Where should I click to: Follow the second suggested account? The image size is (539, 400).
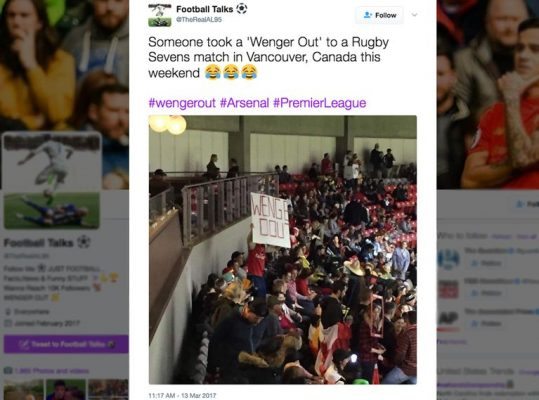coord(486,293)
